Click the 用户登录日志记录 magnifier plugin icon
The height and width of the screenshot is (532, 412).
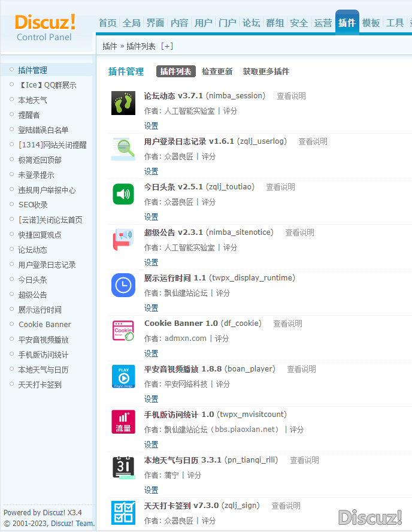coord(123,149)
